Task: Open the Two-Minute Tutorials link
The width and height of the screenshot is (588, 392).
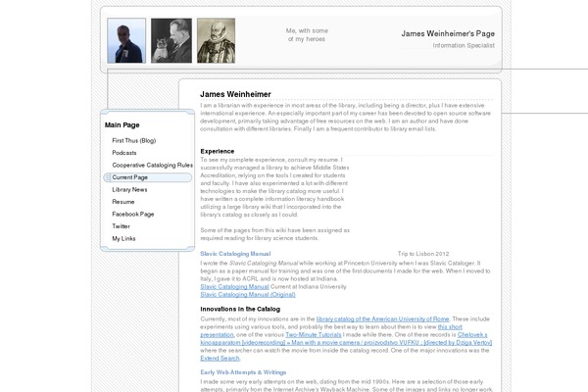Action: pyautogui.click(x=314, y=334)
